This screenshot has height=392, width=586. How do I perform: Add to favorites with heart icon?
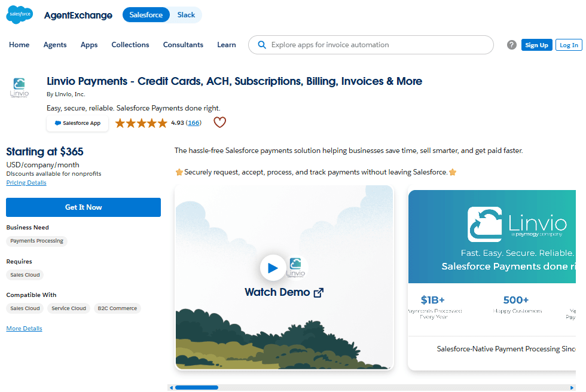220,122
